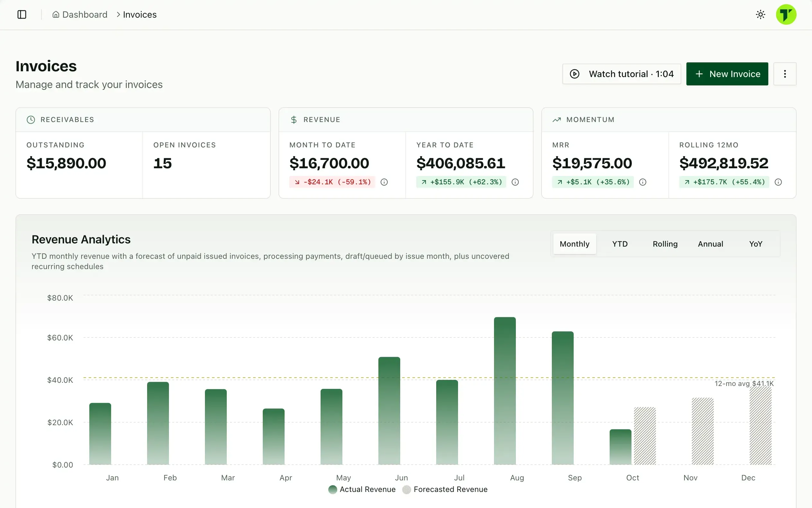
Task: Click the -$24.1K (-59.1%) badge
Action: [332, 182]
